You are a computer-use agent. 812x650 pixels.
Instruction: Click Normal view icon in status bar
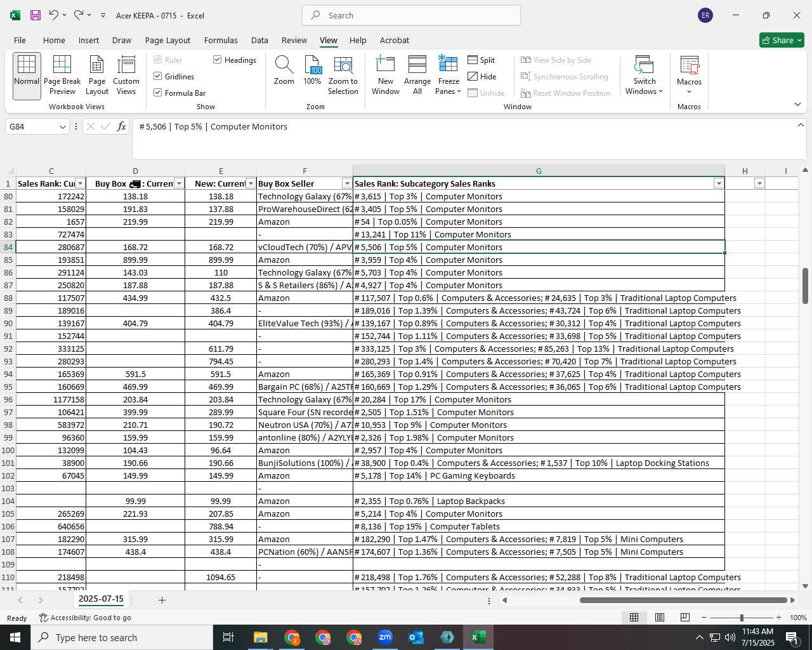634,618
